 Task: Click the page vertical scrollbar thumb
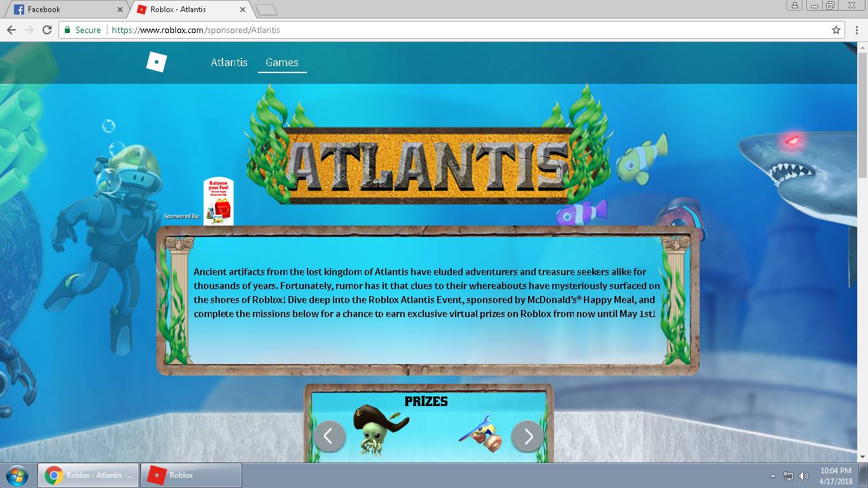pos(862,115)
